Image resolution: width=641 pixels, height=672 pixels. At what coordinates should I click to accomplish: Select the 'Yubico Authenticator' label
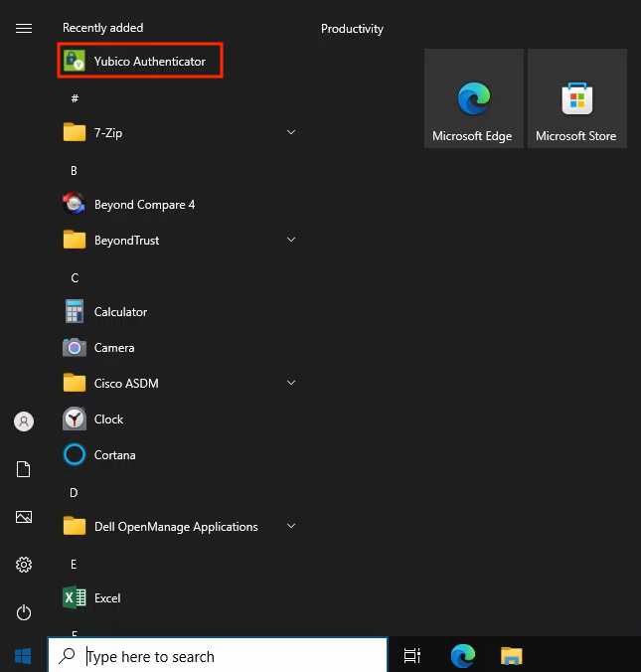pyautogui.click(x=149, y=62)
